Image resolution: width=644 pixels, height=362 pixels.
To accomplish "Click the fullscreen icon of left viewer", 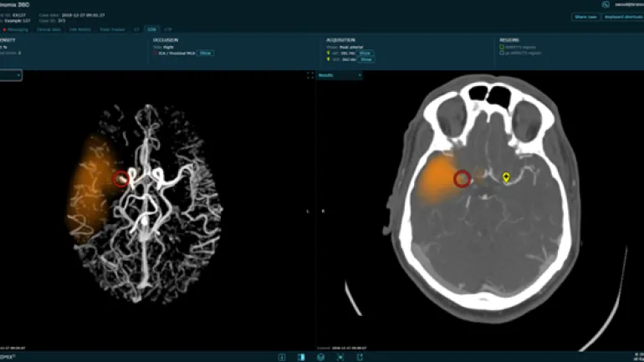I will pyautogui.click(x=310, y=75).
